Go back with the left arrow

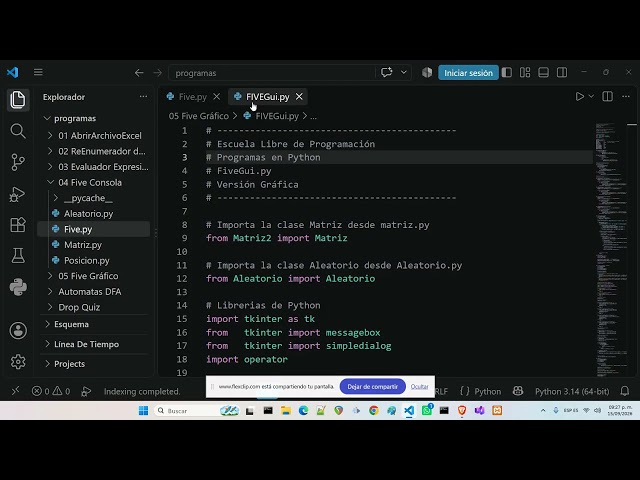[139, 73]
